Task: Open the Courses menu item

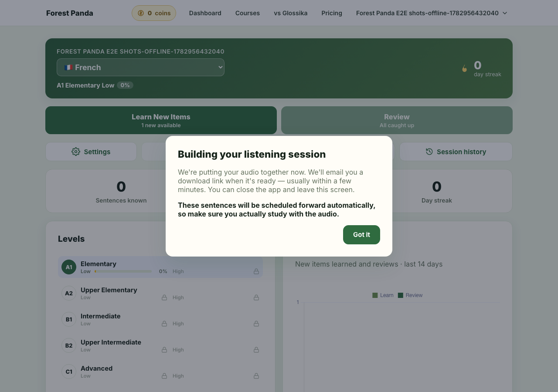Action: (x=248, y=13)
